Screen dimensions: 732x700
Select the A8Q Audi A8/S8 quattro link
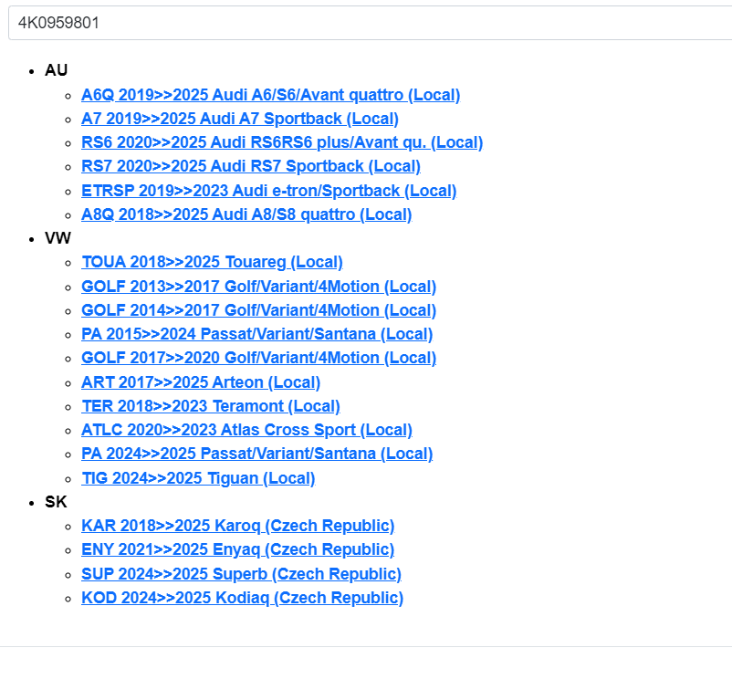246,214
